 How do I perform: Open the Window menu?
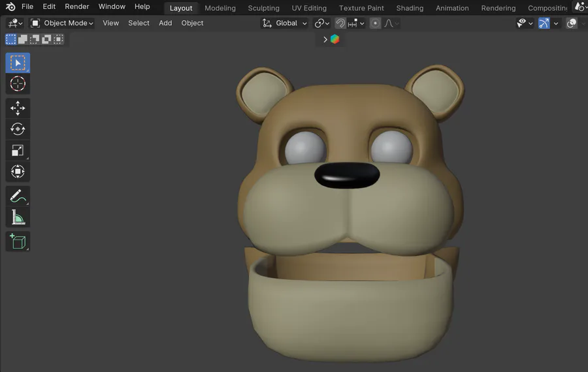pyautogui.click(x=112, y=7)
